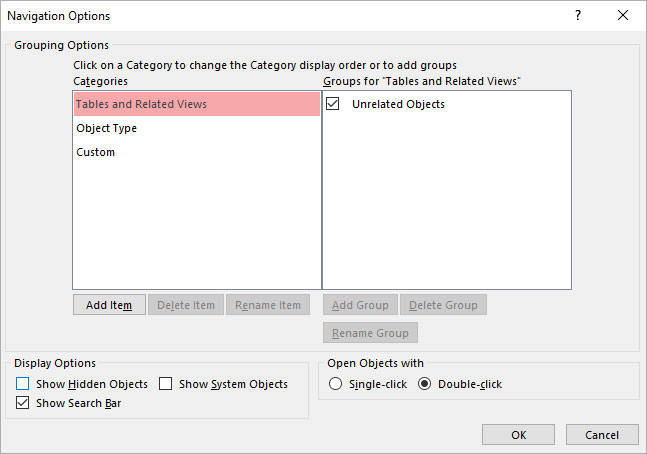
Task: Click the Delete Group button
Action: click(443, 305)
